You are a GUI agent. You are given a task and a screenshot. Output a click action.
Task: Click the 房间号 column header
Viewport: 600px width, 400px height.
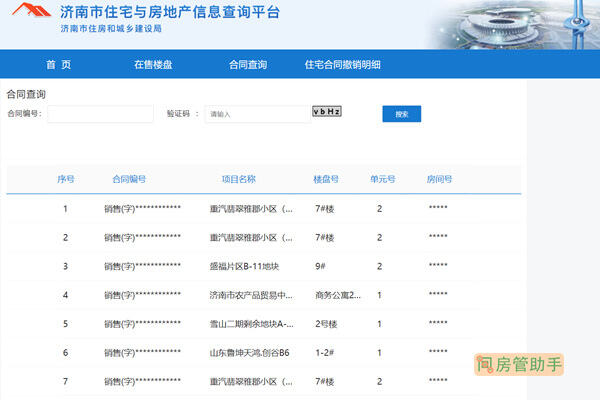coord(439,179)
